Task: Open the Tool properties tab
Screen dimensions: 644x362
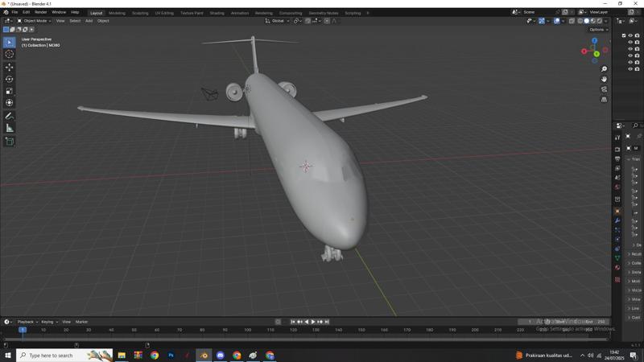Action: [617, 138]
